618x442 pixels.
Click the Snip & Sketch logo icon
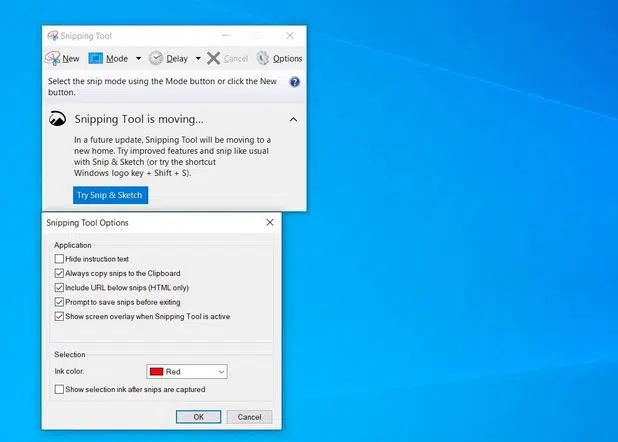(58, 119)
